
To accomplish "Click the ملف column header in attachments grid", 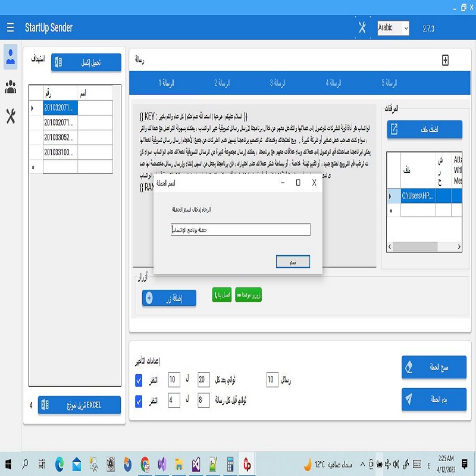I will (418, 170).
